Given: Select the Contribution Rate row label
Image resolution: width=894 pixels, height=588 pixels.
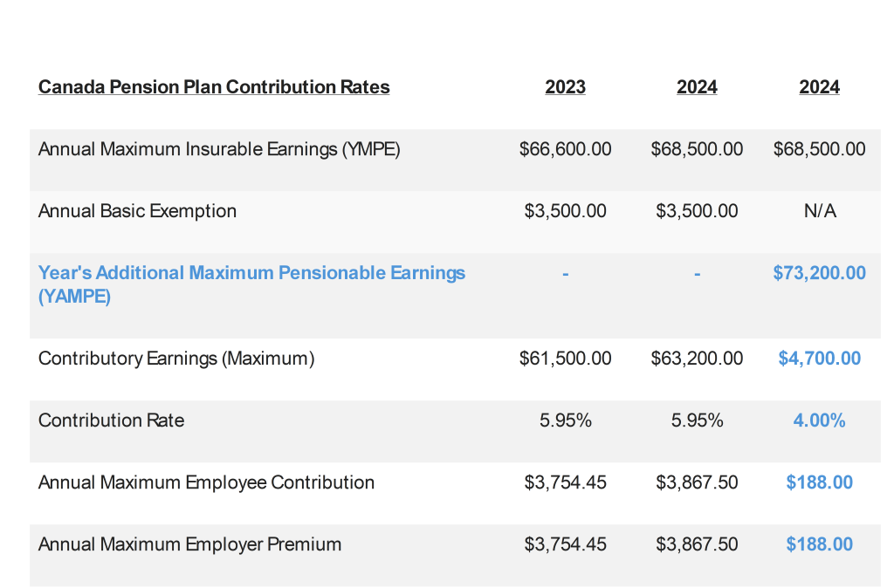Looking at the screenshot, I should (111, 420).
